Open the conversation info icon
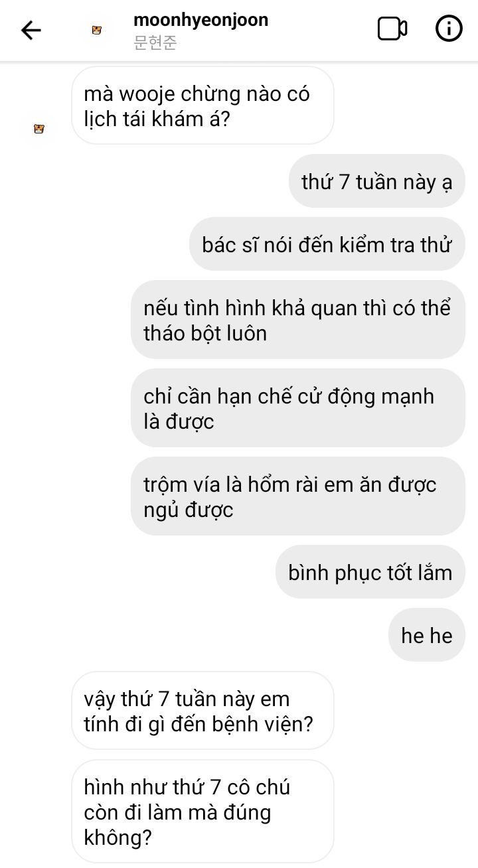This screenshot has height=868, width=478. click(x=449, y=29)
